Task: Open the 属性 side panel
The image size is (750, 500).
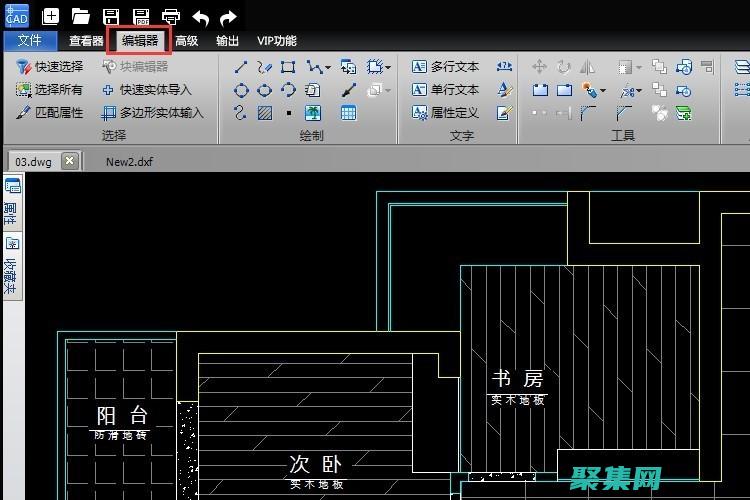Action: pyautogui.click(x=12, y=202)
